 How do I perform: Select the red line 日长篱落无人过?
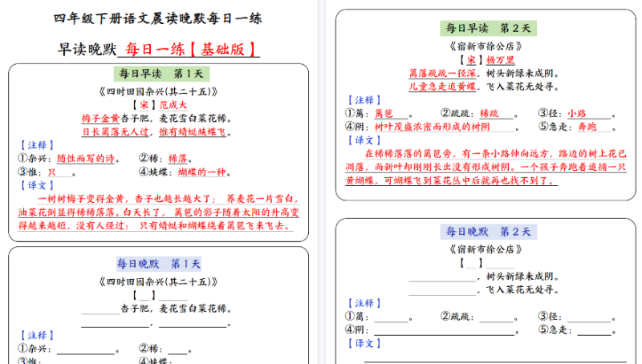coord(115,131)
